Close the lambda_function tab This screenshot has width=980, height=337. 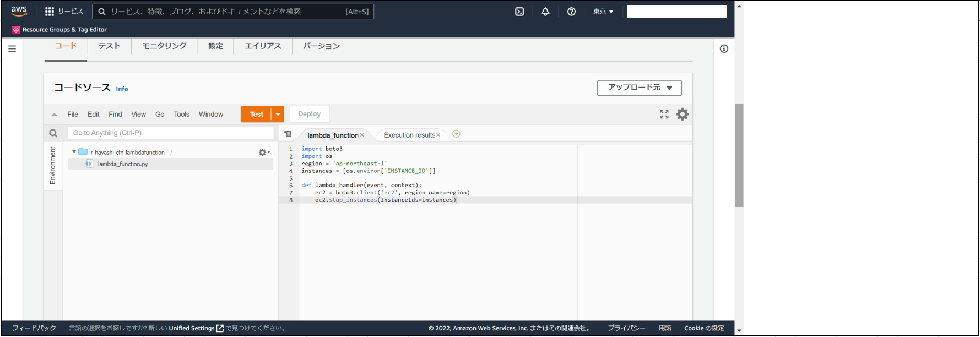coord(362,135)
